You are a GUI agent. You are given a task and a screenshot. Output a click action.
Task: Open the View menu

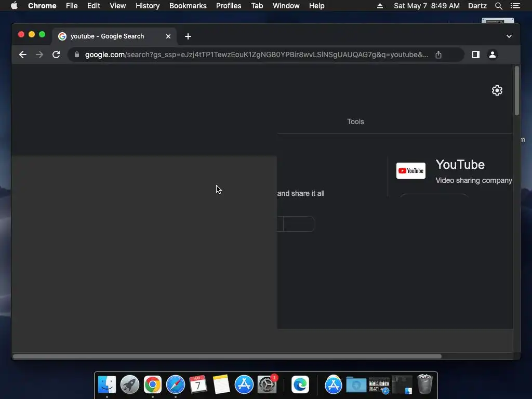pyautogui.click(x=118, y=6)
